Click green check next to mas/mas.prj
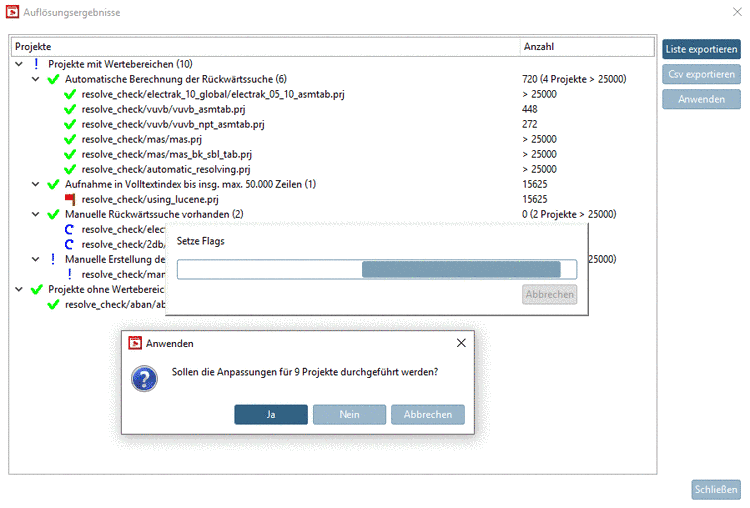 point(70,139)
